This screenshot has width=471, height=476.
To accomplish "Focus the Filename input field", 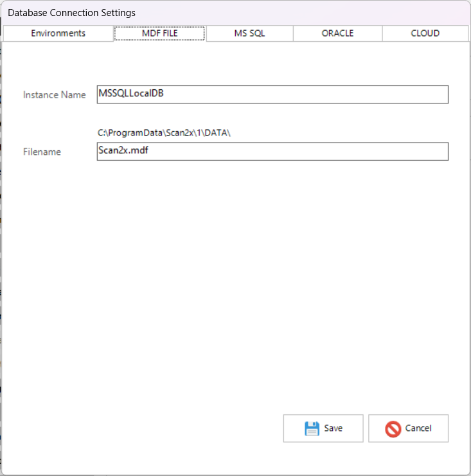I will click(x=272, y=151).
